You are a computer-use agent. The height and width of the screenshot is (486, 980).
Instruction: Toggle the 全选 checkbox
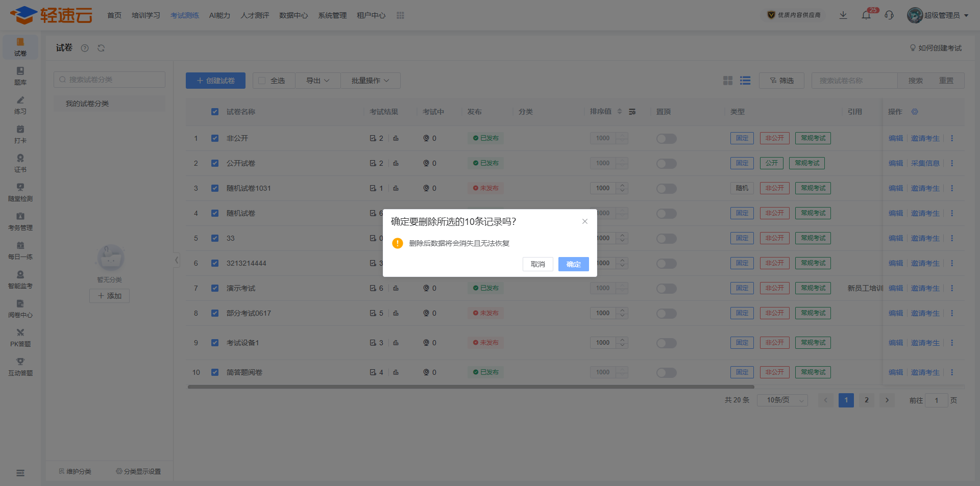pos(262,81)
